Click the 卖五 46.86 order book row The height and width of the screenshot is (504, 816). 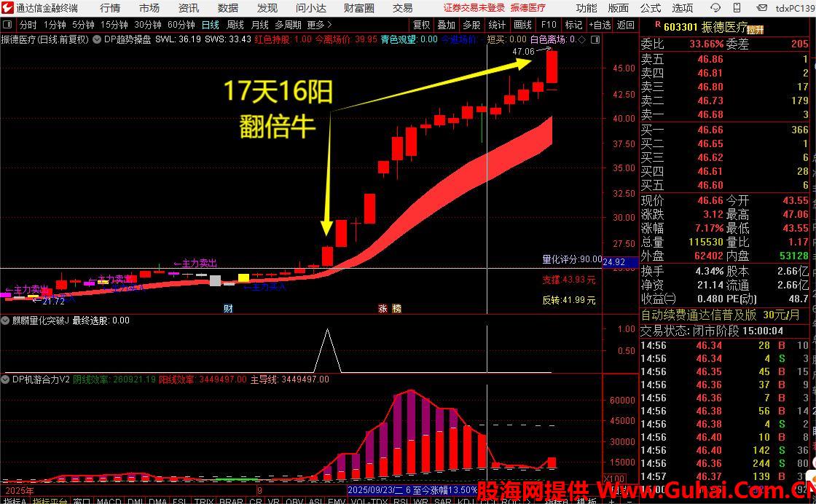724,59
